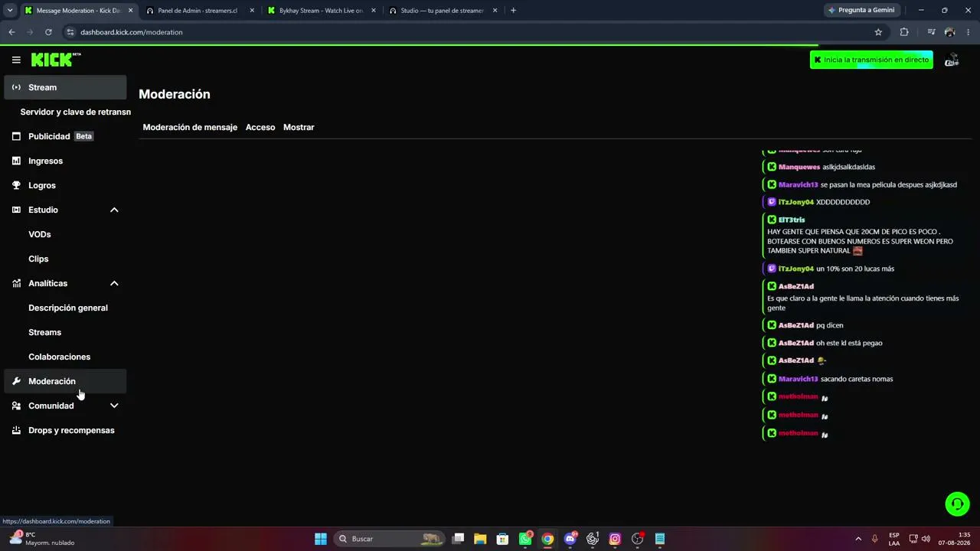The image size is (980, 551).
Task: Open WhatsApp from the taskbar
Action: [x=525, y=539]
